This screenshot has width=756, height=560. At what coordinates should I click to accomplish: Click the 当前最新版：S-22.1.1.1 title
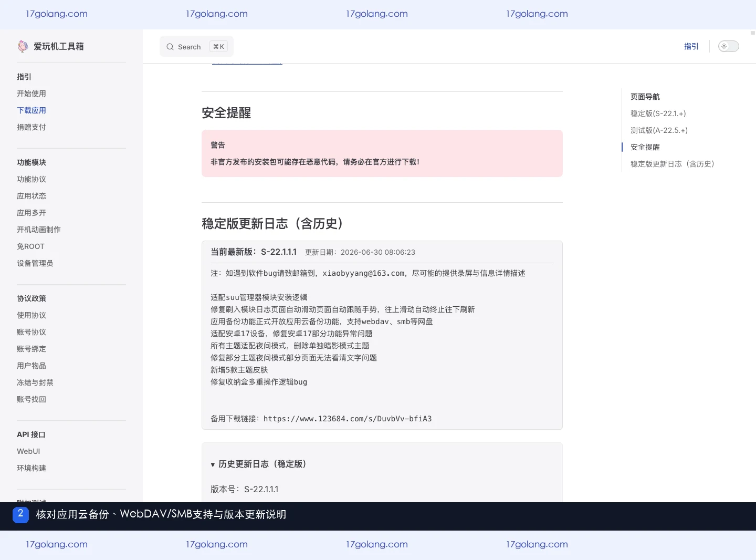click(x=254, y=252)
